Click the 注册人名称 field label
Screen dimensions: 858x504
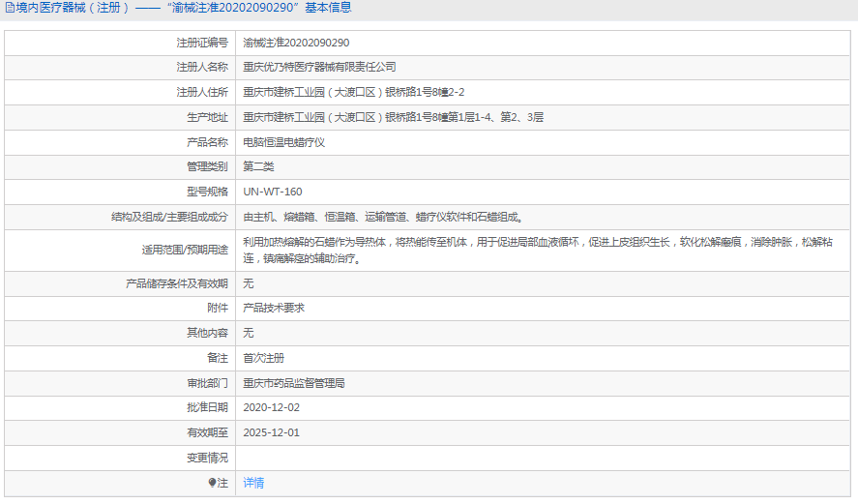pyautogui.click(x=202, y=67)
